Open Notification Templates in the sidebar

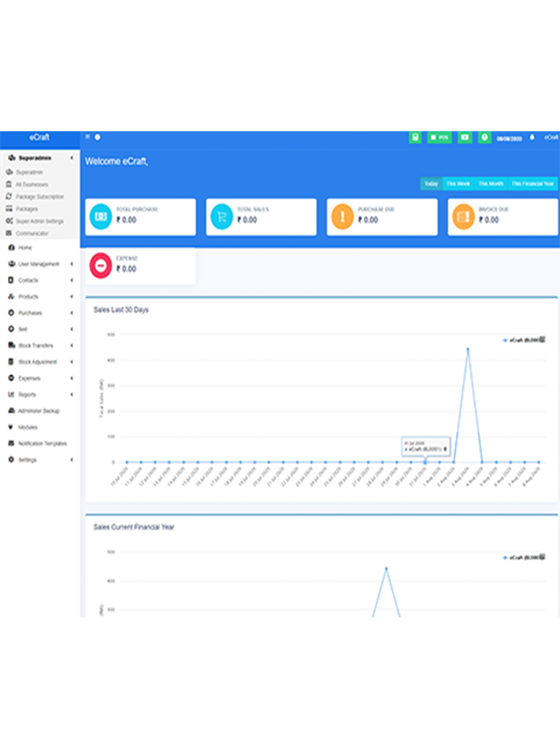[42, 443]
